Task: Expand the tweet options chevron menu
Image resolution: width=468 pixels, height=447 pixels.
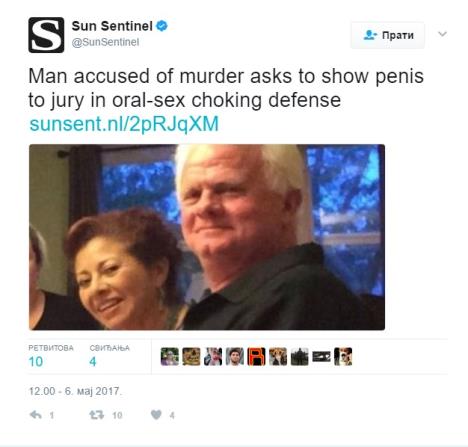Action: pyautogui.click(x=442, y=34)
